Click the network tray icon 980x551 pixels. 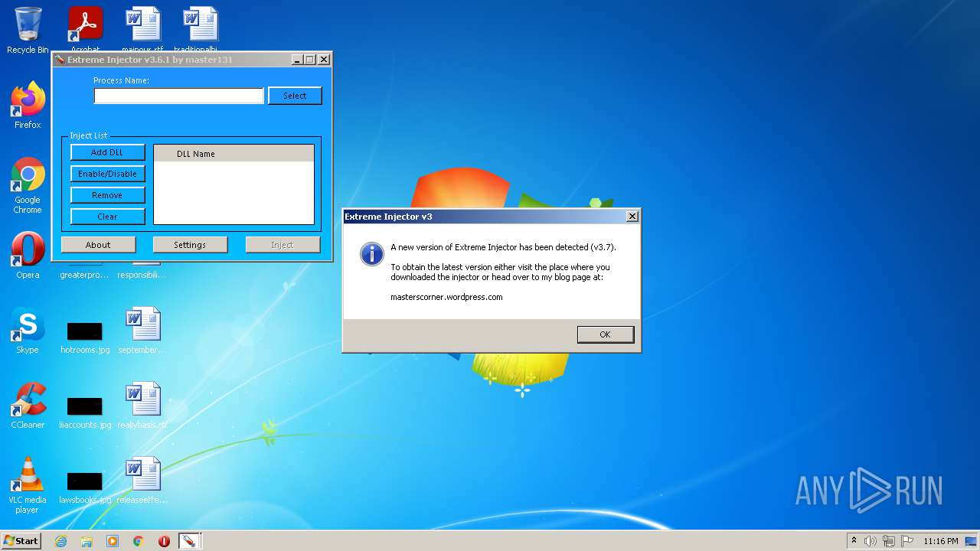pyautogui.click(x=889, y=541)
